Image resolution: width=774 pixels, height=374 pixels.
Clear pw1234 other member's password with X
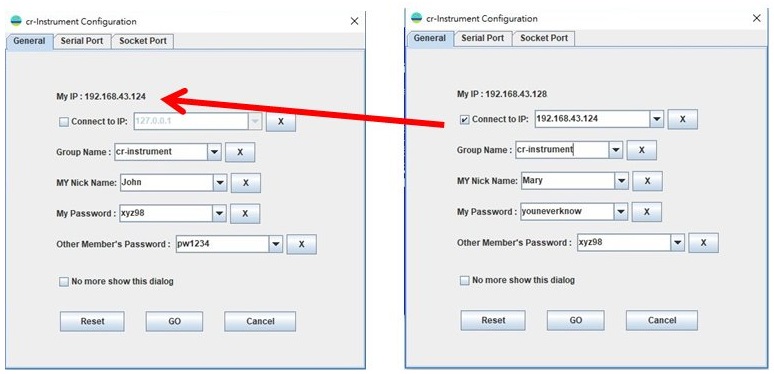click(302, 244)
